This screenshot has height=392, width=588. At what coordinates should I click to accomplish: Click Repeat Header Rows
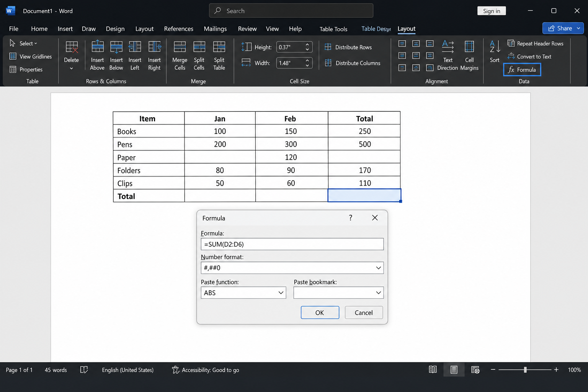point(536,44)
